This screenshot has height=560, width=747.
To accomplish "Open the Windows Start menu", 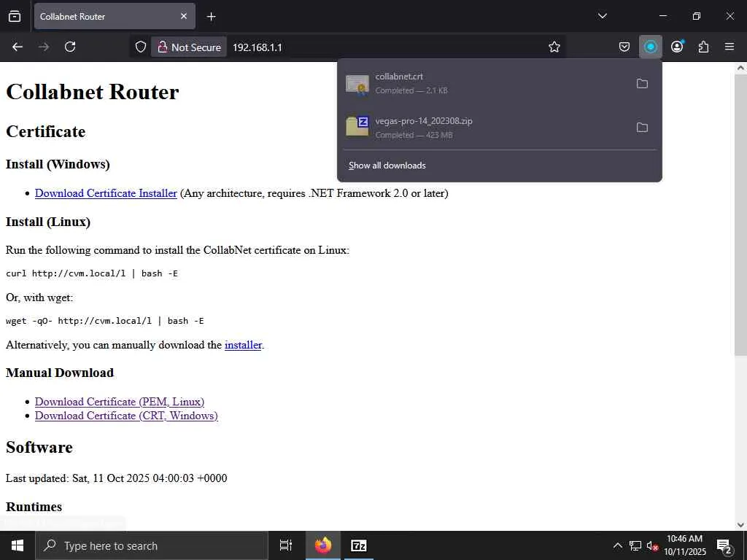I will (x=18, y=545).
